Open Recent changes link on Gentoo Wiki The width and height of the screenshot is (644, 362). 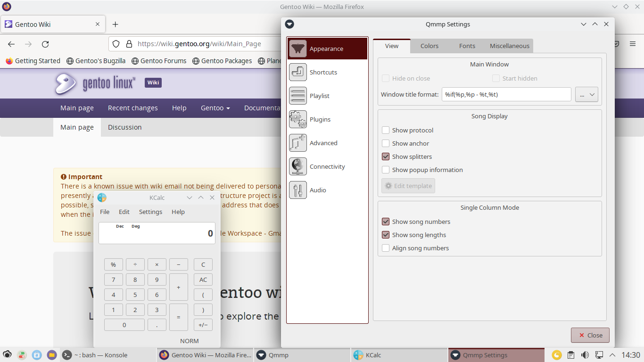point(133,108)
